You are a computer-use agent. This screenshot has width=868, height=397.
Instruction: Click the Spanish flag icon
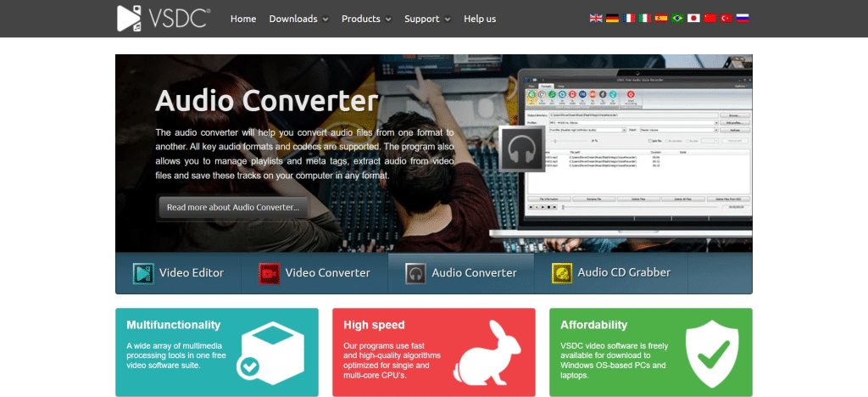click(x=660, y=18)
